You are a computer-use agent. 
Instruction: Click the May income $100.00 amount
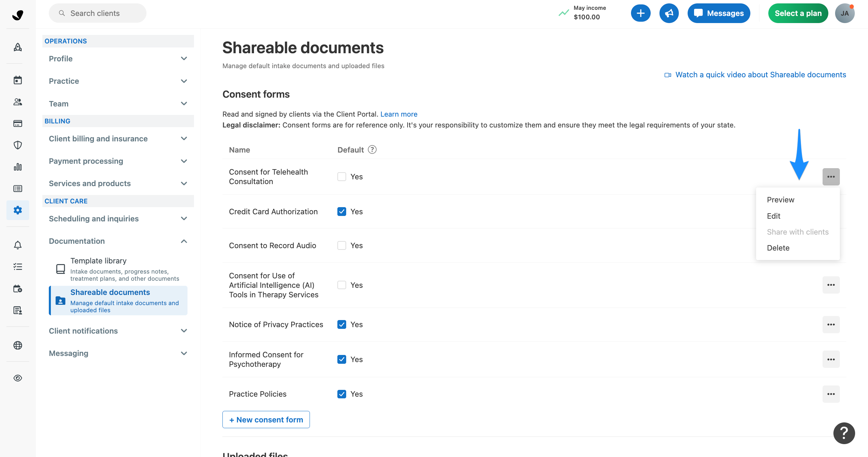(x=587, y=17)
